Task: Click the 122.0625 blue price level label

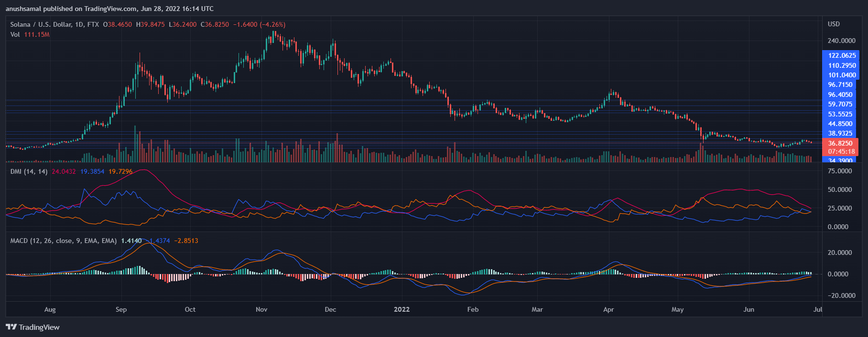Action: (842, 55)
